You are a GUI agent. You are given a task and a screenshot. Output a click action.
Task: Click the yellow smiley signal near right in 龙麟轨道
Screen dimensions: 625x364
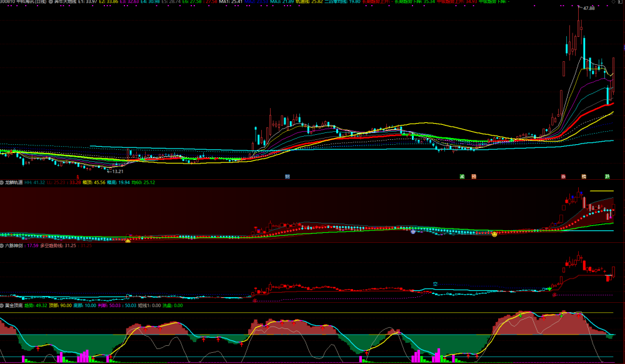(x=494, y=234)
